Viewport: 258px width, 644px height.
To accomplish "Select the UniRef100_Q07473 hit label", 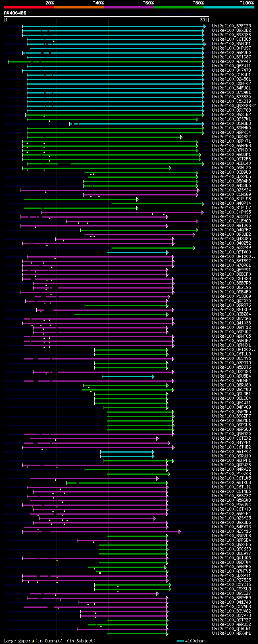I will point(231,70).
